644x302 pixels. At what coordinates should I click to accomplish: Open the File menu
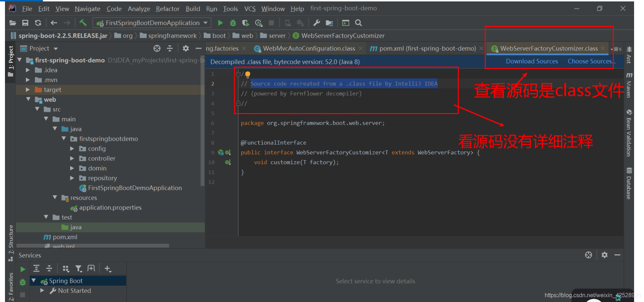point(27,9)
